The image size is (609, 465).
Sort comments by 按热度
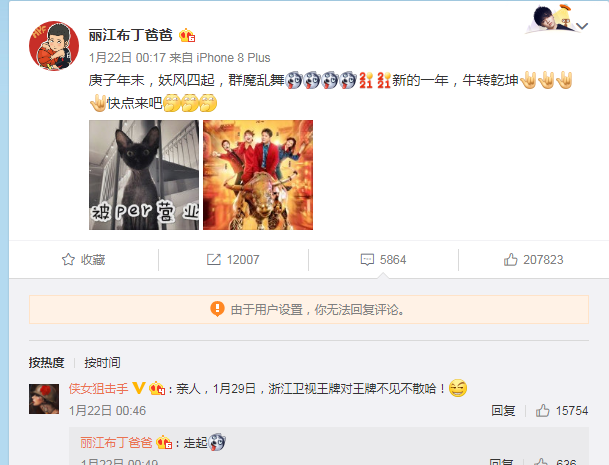(x=46, y=362)
